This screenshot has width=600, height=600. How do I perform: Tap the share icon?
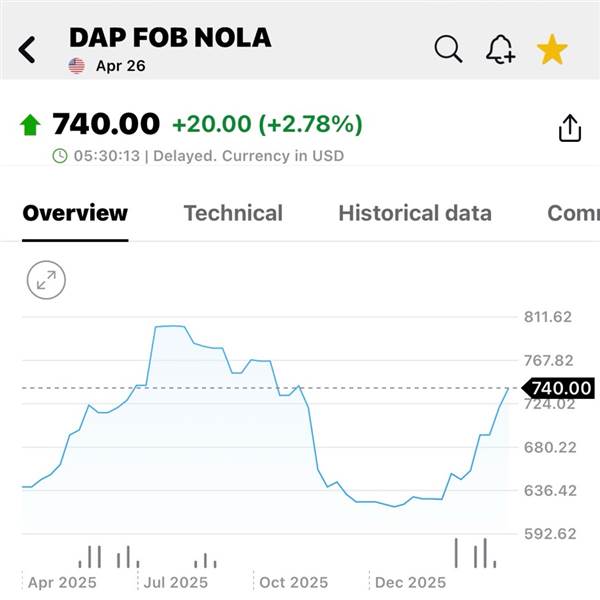569,128
